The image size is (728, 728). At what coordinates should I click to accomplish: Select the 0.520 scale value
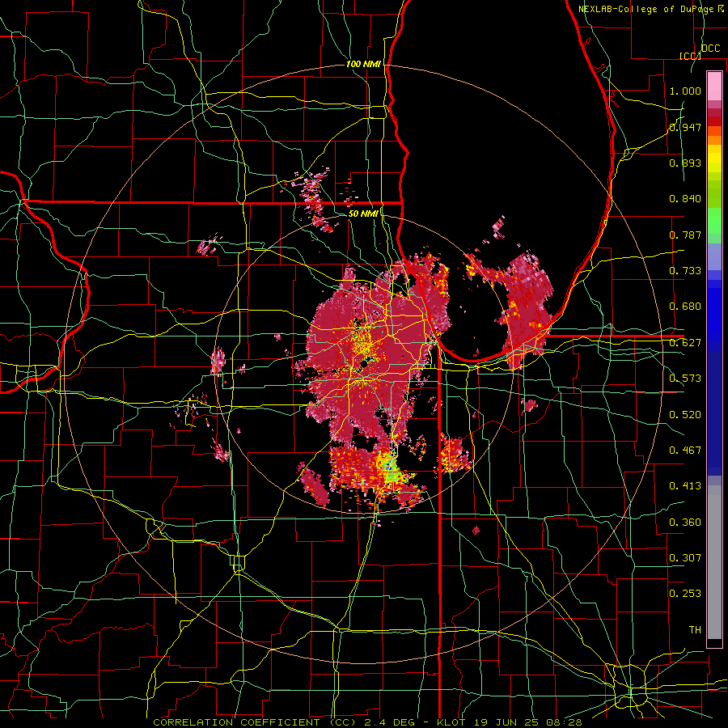tap(685, 415)
